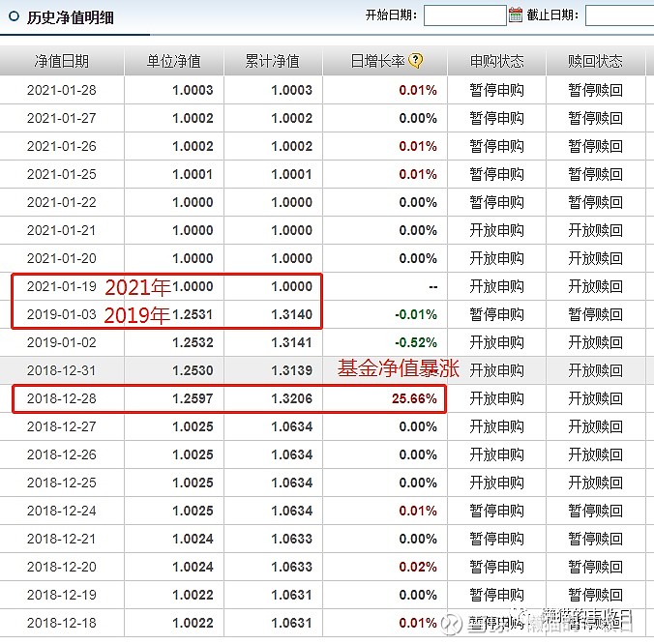
Task: Click 开放申购 status in 2018-12-28 row
Action: coord(496,398)
